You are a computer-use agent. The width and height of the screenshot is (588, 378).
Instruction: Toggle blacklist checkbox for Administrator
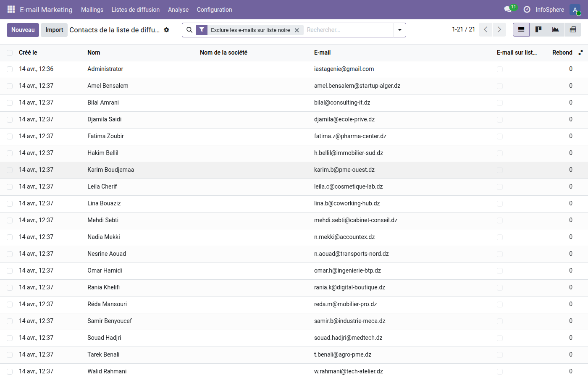(x=499, y=69)
